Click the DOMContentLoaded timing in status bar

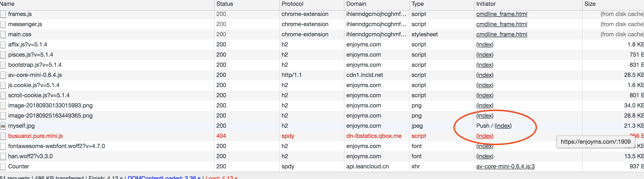pyautogui.click(x=164, y=177)
